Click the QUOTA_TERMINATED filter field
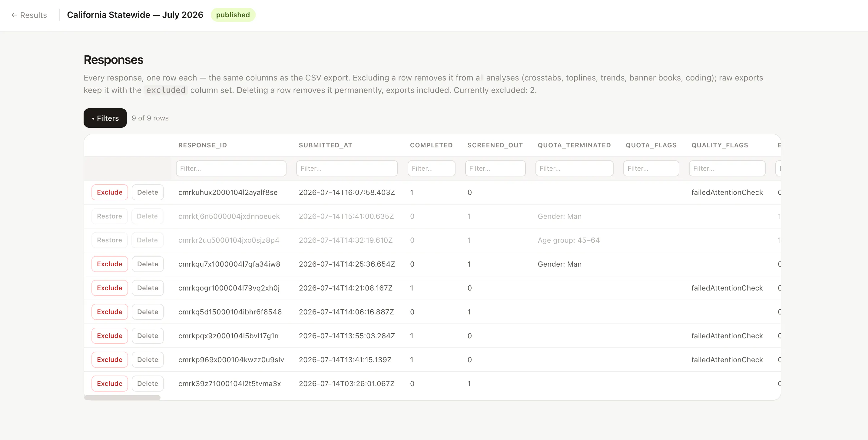 tap(574, 168)
